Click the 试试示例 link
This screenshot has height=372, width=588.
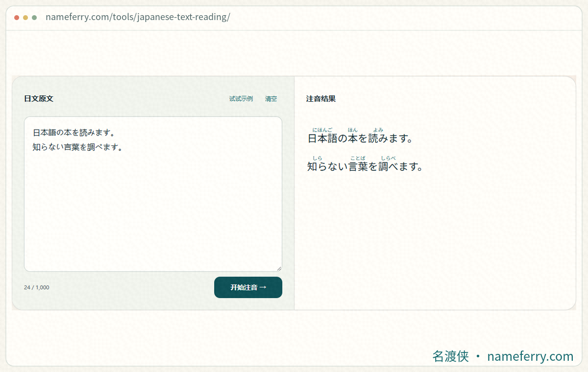click(x=241, y=98)
